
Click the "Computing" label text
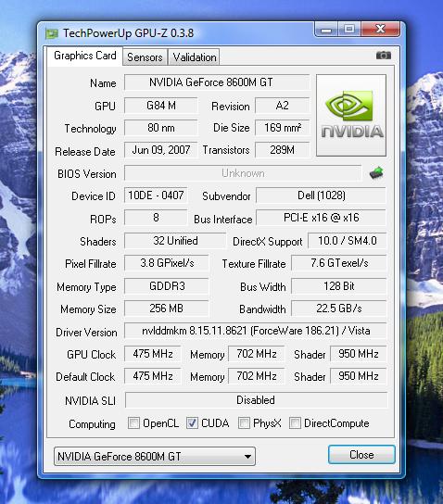tap(92, 424)
